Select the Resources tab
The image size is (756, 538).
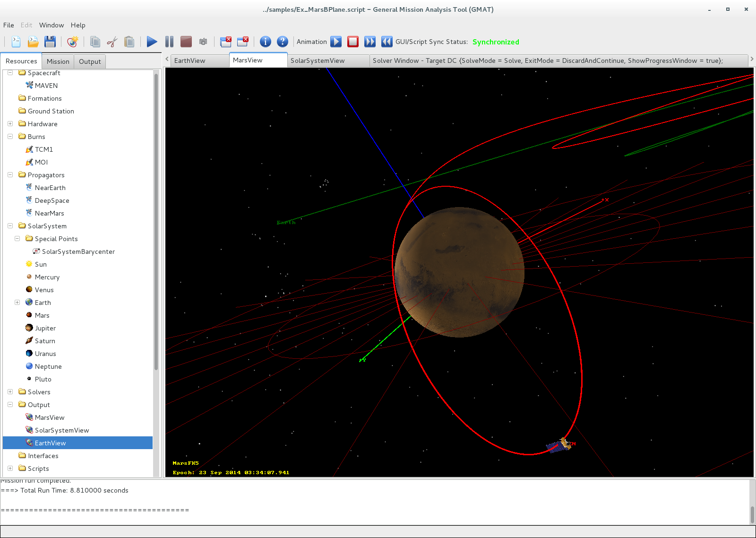tap(21, 61)
